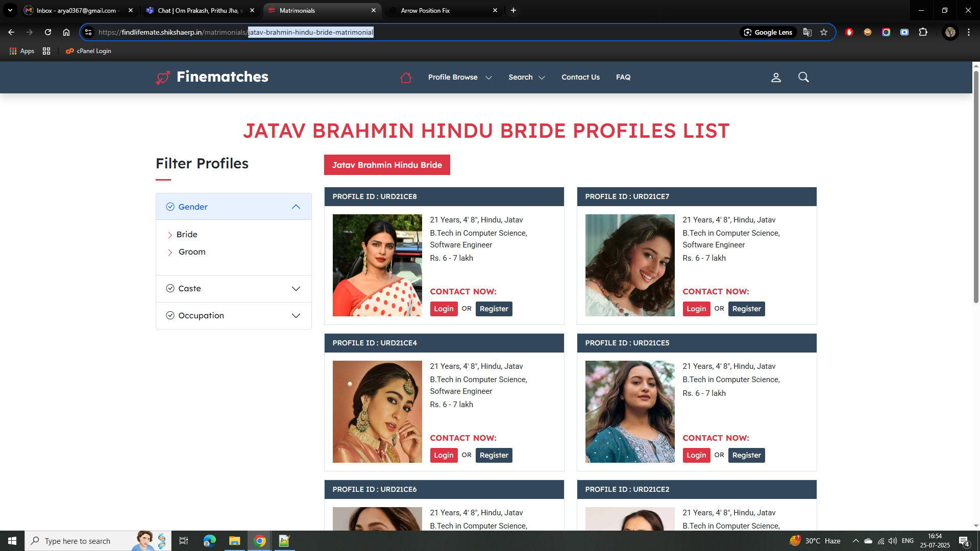This screenshot has width=980, height=551.
Task: Switch to the Arrow Position Fix tab
Action: point(425,10)
